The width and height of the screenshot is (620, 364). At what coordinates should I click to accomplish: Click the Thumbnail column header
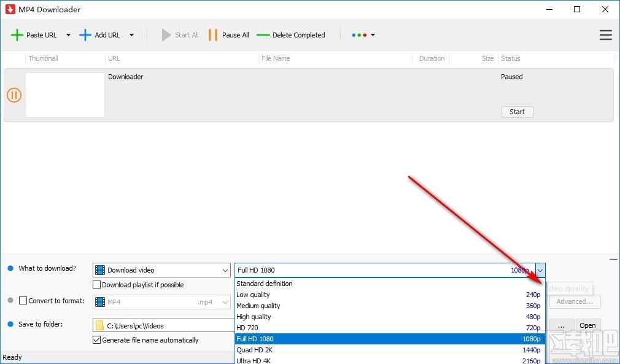tap(43, 58)
